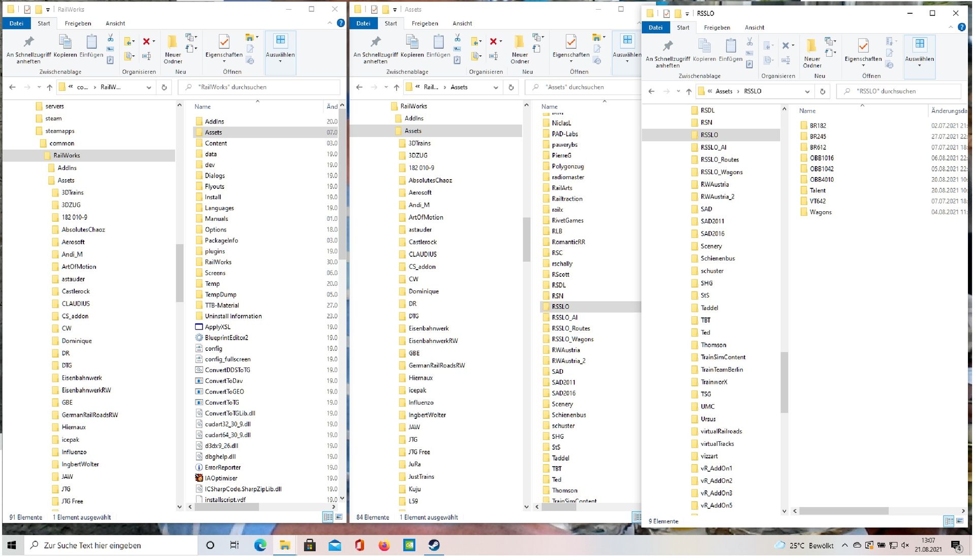Image resolution: width=975 pixels, height=560 pixels.
Task: Click the red Delete icon in RSSLO window
Action: (x=786, y=46)
